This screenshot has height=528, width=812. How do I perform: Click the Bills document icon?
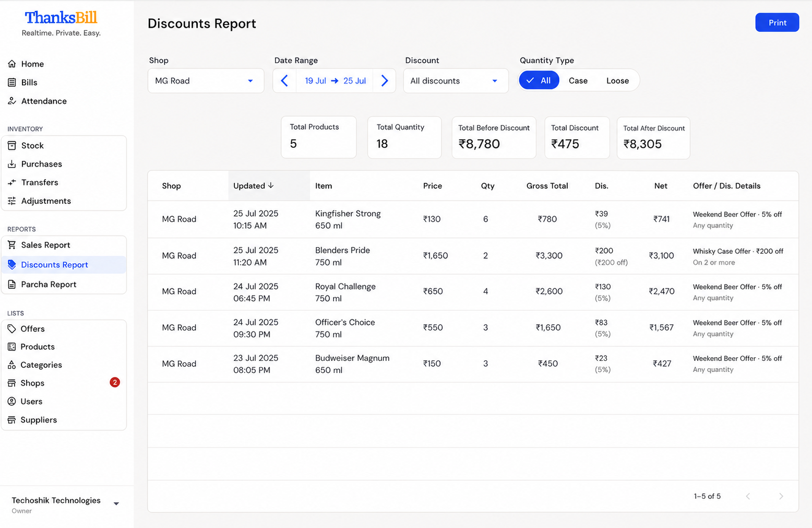pos(12,83)
